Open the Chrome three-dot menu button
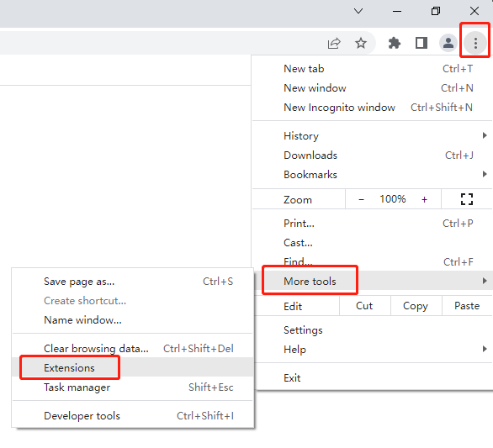 475,43
